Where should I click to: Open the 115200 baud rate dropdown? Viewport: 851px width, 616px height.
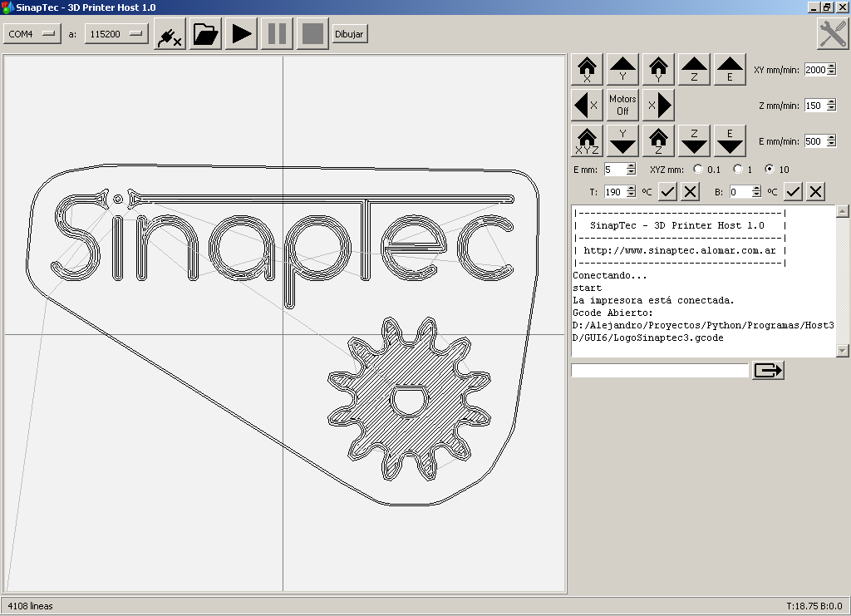pyautogui.click(x=116, y=34)
